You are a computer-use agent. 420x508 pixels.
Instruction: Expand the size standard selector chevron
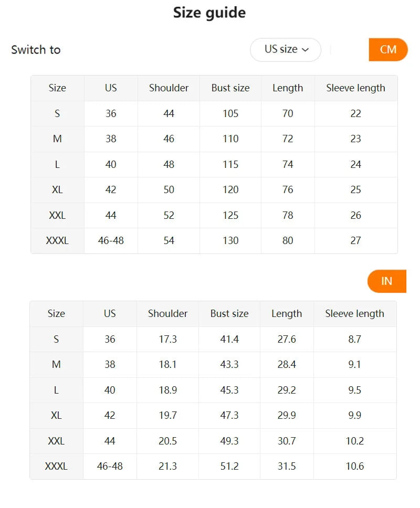point(308,50)
